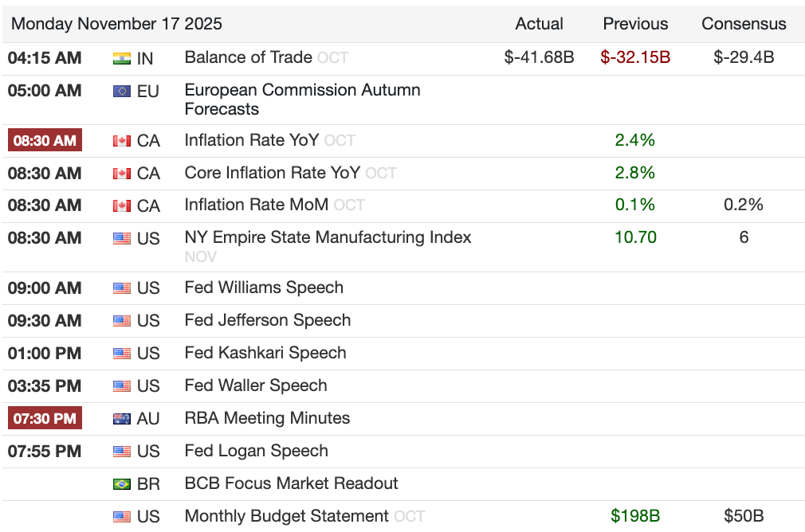Click the European Union flag icon

pos(121,92)
